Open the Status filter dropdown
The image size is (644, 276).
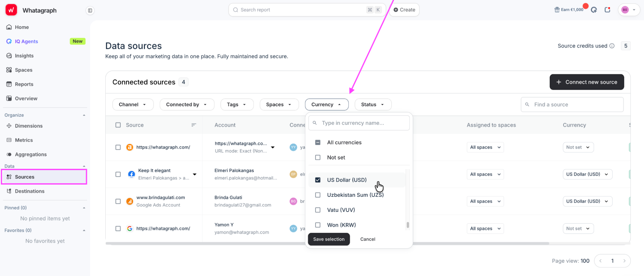click(x=373, y=104)
